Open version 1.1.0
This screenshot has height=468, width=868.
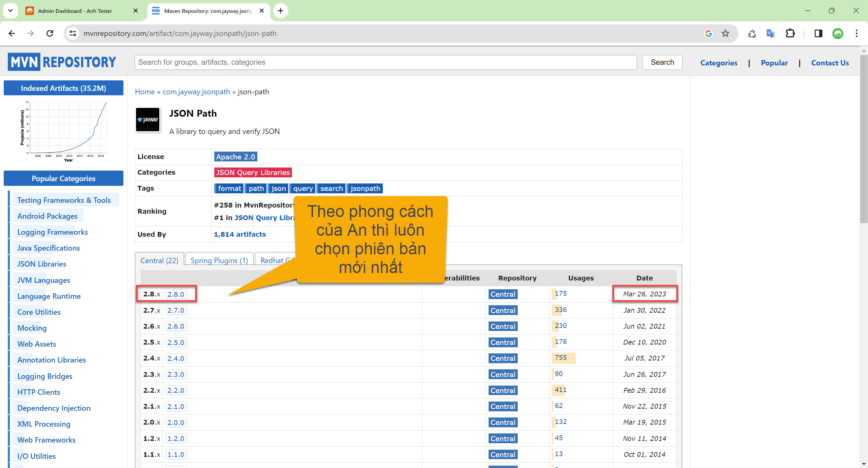176,454
